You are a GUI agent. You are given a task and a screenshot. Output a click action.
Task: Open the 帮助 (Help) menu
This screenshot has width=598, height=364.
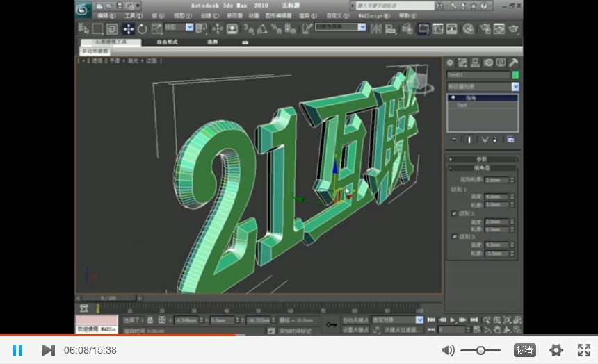click(408, 15)
